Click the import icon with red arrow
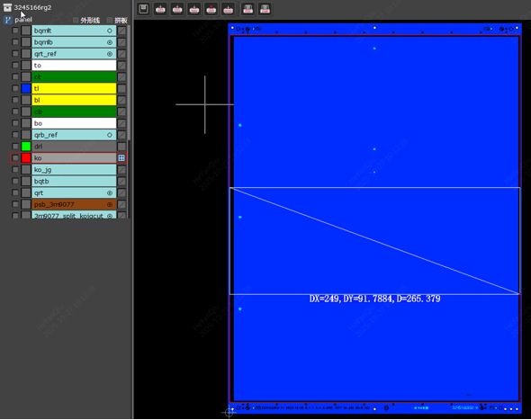531x420 pixels. click(211, 9)
